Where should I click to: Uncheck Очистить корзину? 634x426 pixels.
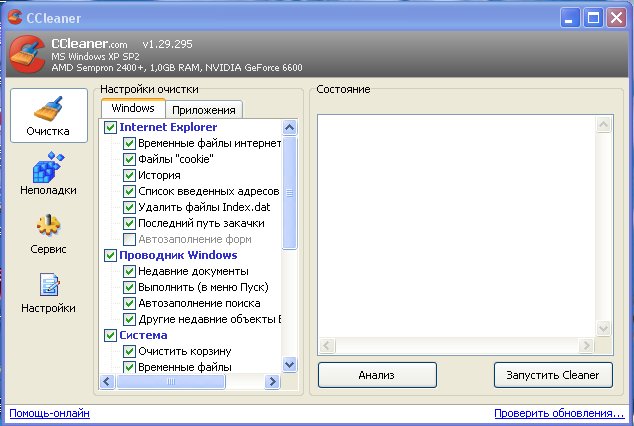(129, 351)
